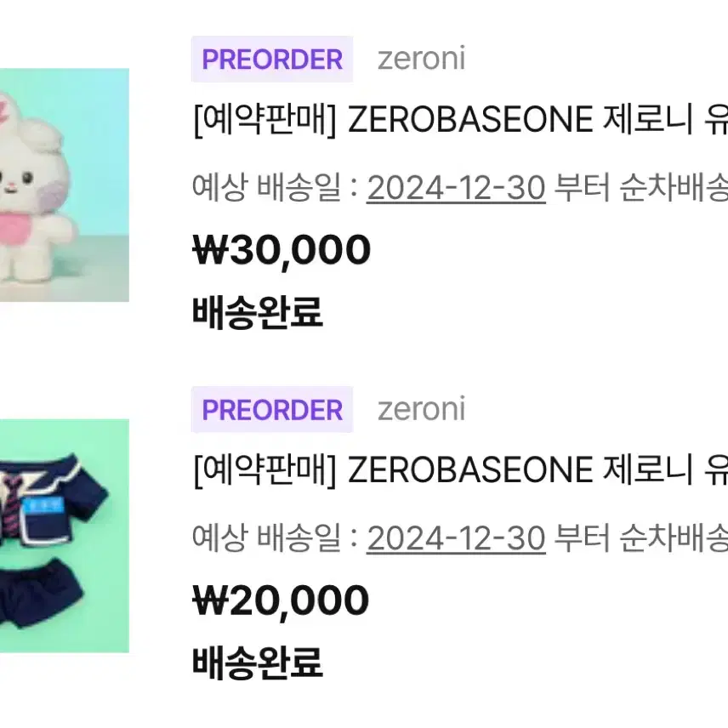Click the 예상 배송일 label of the rabbit plush item
Image resolution: width=728 pixels, height=728 pixels.
pos(267,188)
